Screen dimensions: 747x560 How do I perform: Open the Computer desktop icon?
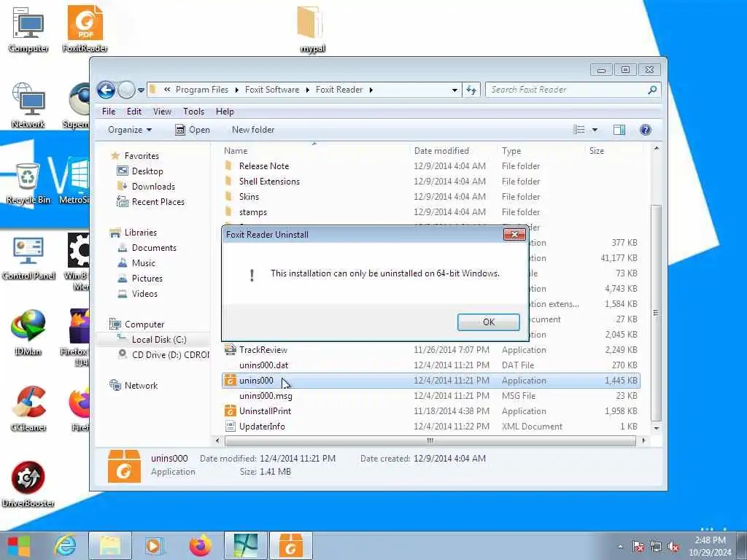click(28, 29)
